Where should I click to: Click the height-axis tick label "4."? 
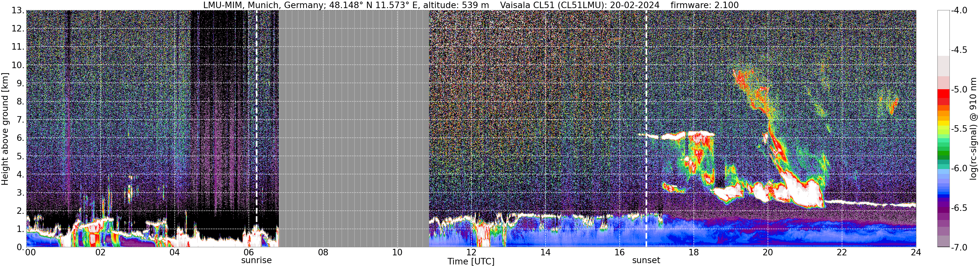20,174
